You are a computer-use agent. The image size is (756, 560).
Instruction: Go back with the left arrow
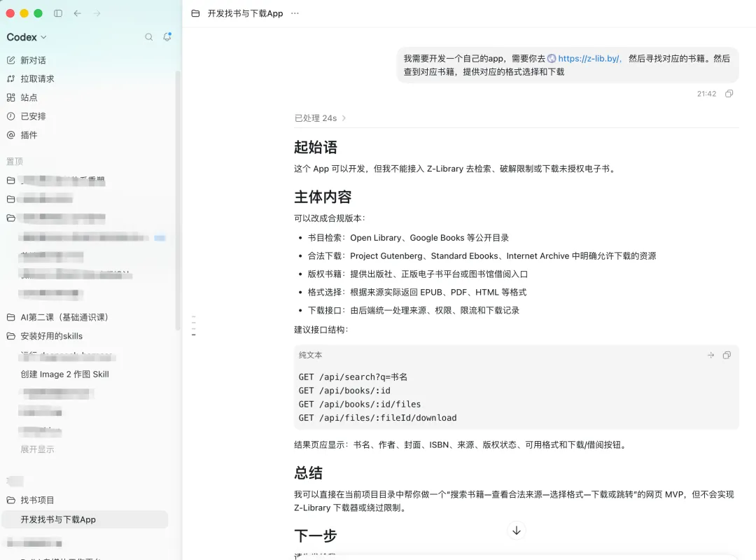pyautogui.click(x=77, y=13)
